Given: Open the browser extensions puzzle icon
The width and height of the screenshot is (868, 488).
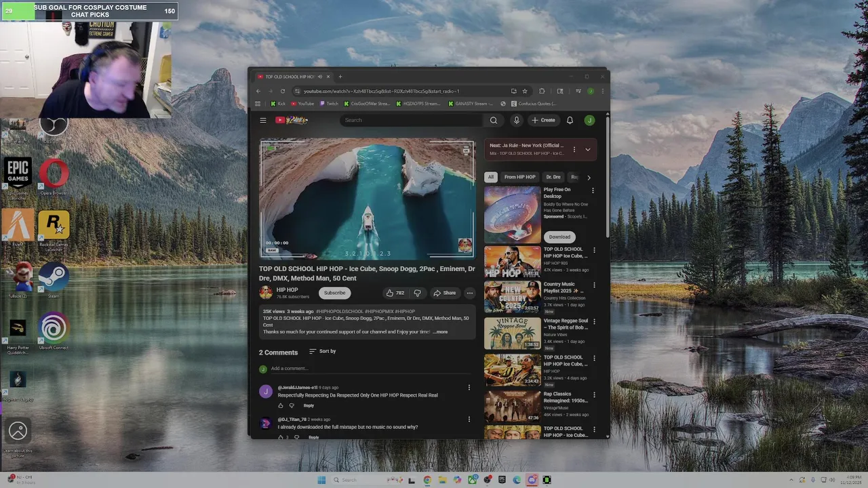Looking at the screenshot, I should coord(542,91).
